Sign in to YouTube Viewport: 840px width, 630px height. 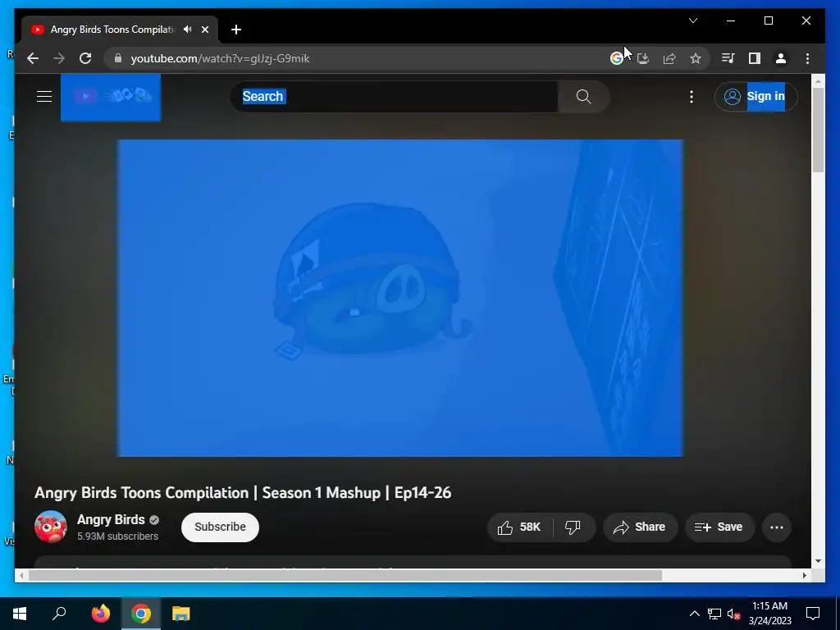[756, 97]
